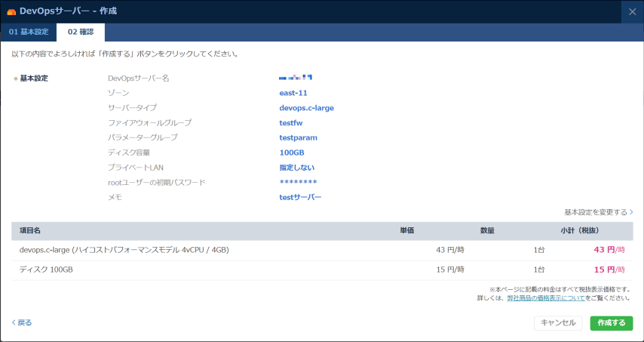Click the testサーバー memo value
This screenshot has height=342, width=644.
[x=300, y=197]
